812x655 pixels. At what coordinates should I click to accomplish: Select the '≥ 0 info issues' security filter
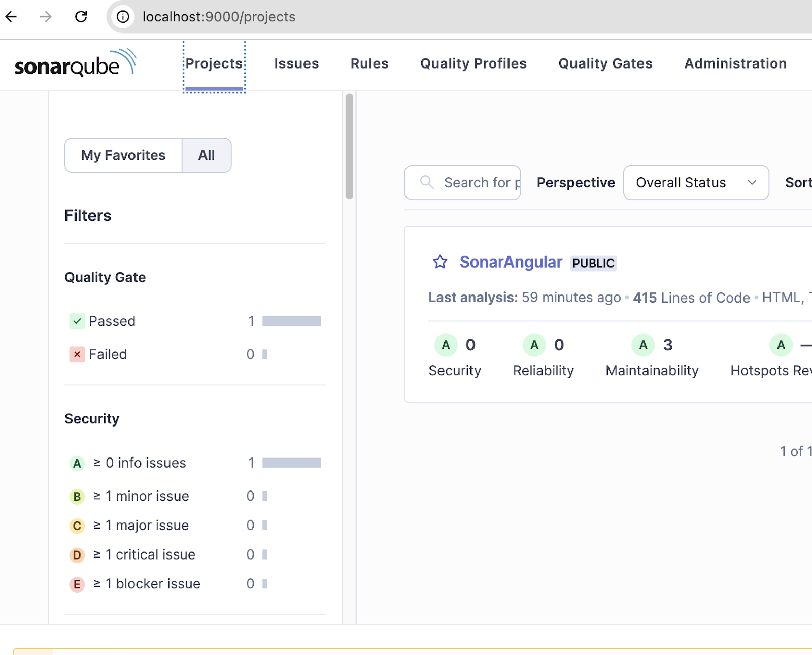tap(195, 463)
